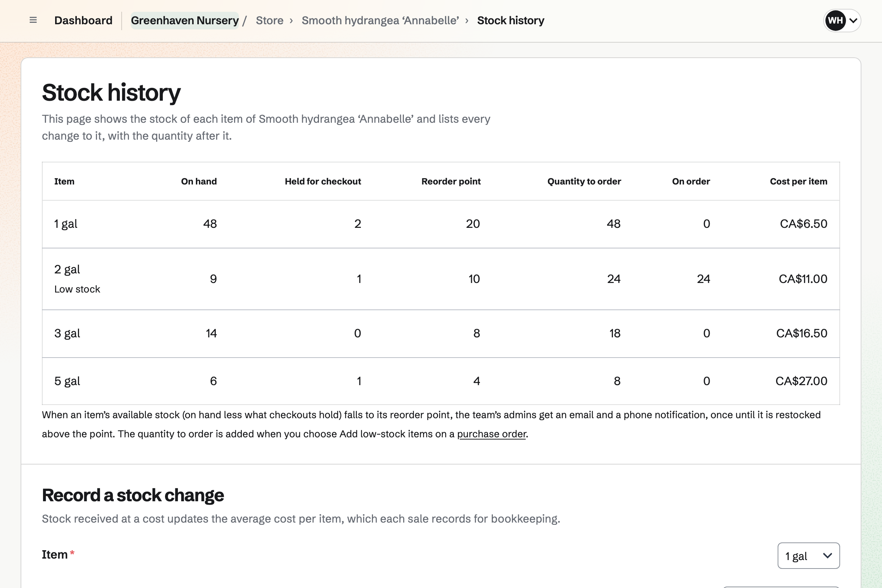This screenshot has width=882, height=588.
Task: Click the CA$16.50 cost cell
Action: point(802,333)
